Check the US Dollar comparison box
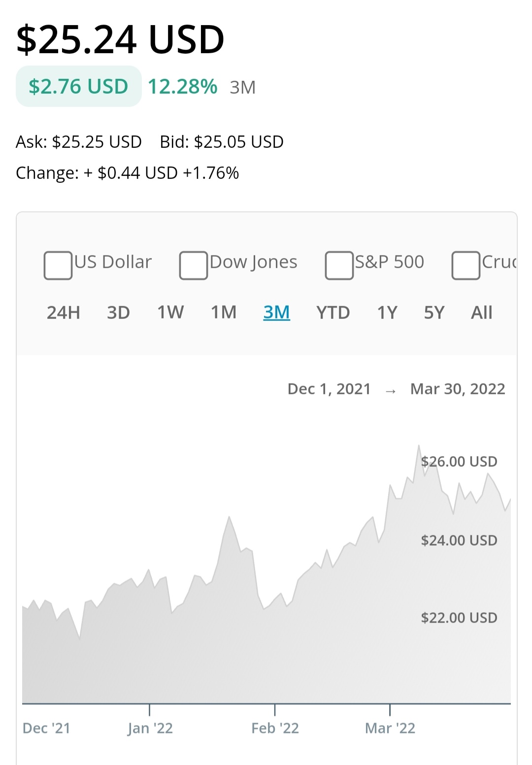The width and height of the screenshot is (532, 765). point(58,265)
